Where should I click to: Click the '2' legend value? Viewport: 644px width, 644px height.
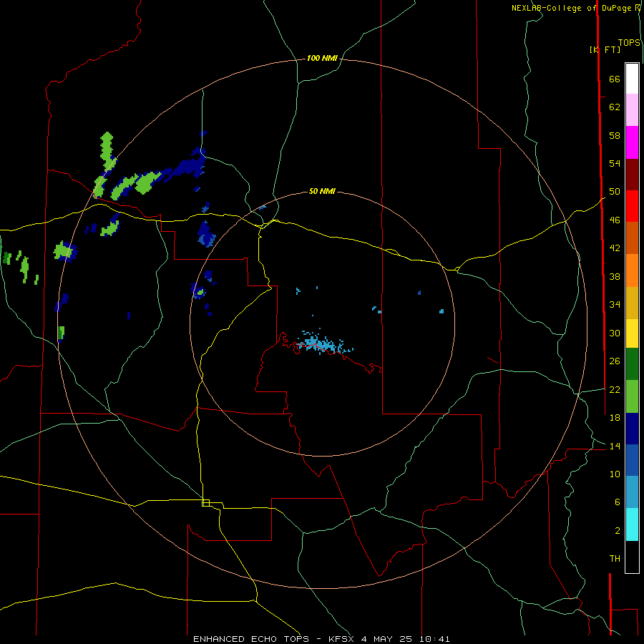point(618,530)
